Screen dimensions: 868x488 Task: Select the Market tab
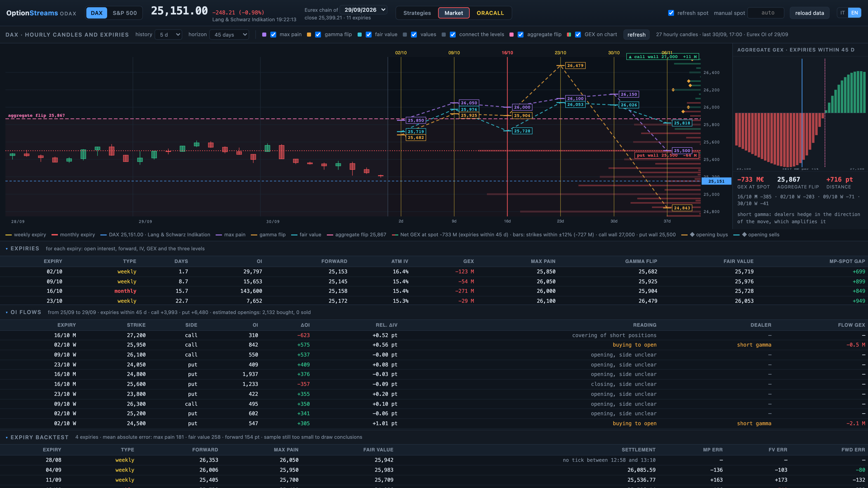coord(453,13)
